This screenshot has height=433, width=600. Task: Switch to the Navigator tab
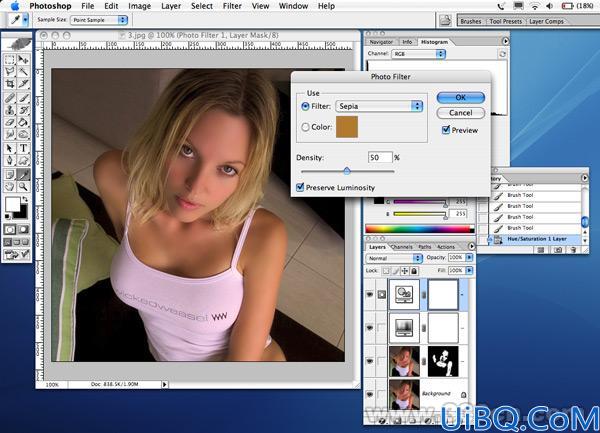[x=381, y=42]
